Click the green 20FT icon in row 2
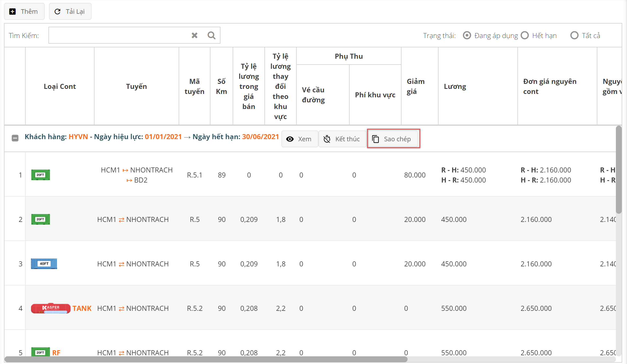The height and width of the screenshot is (364, 627). click(x=40, y=219)
